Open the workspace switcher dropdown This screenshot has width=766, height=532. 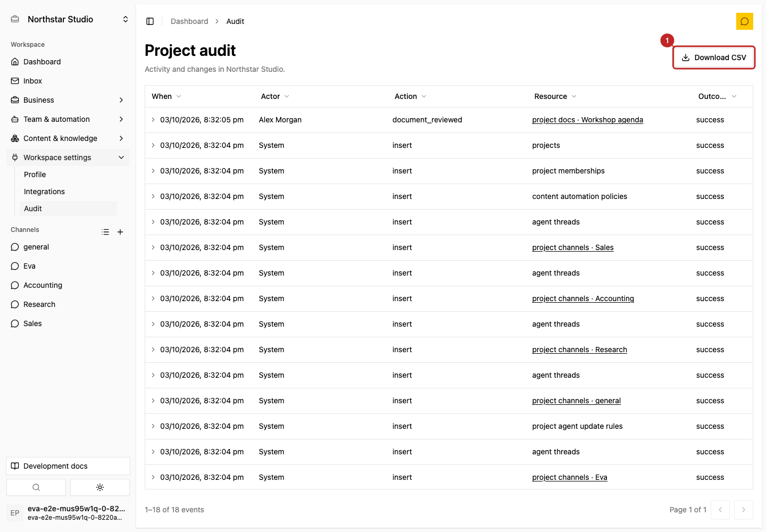point(126,19)
